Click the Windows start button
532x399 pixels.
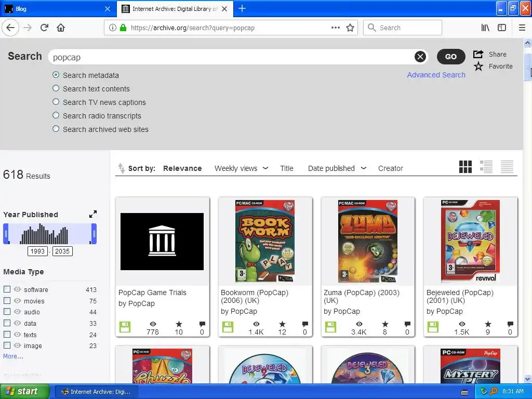(x=25, y=391)
